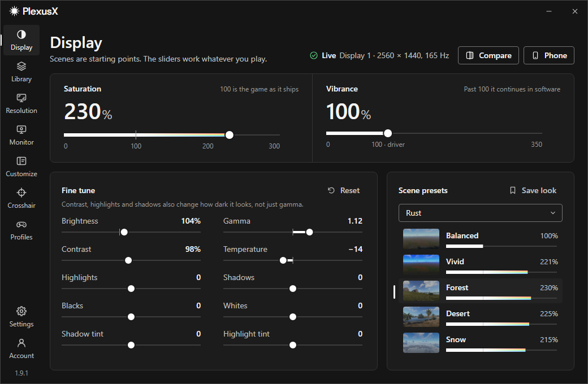Click the PlexusX starburst logo

pyautogui.click(x=14, y=11)
